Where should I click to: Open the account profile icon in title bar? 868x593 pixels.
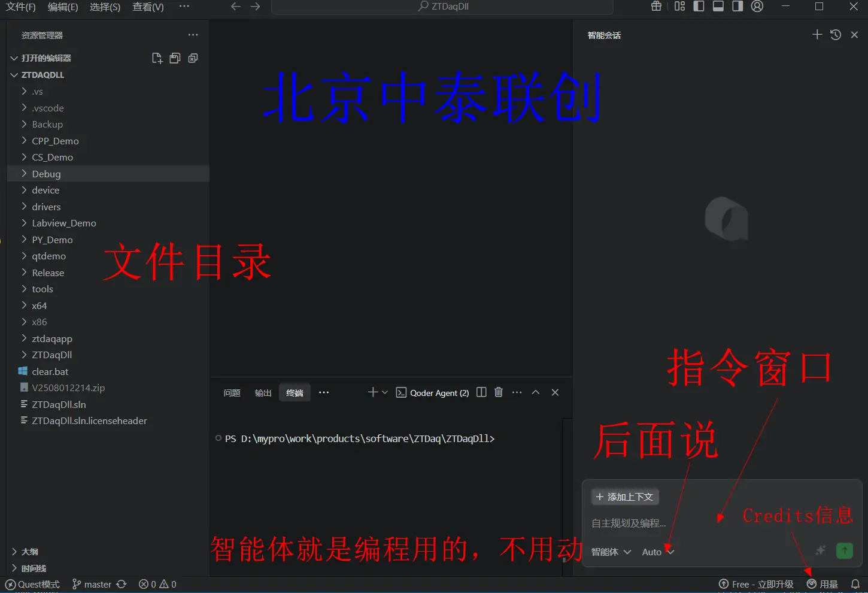point(757,7)
